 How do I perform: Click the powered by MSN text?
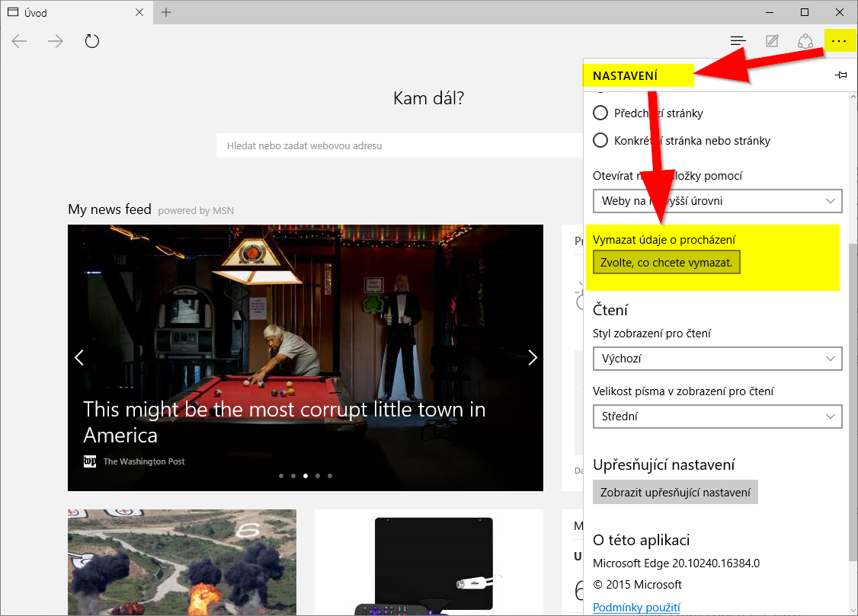click(x=196, y=210)
